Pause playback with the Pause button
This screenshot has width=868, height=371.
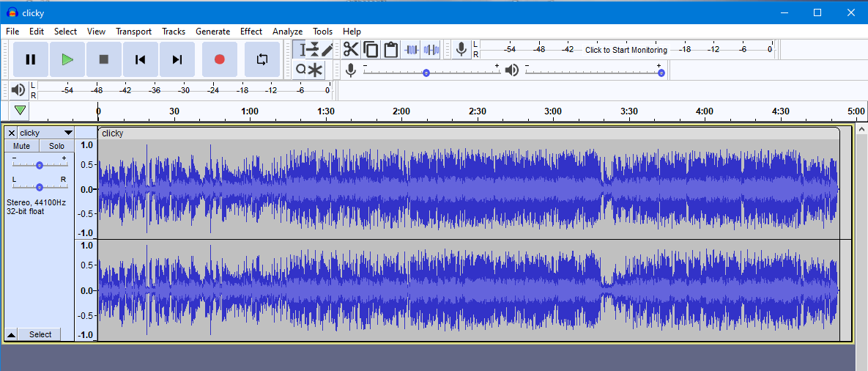[31, 59]
